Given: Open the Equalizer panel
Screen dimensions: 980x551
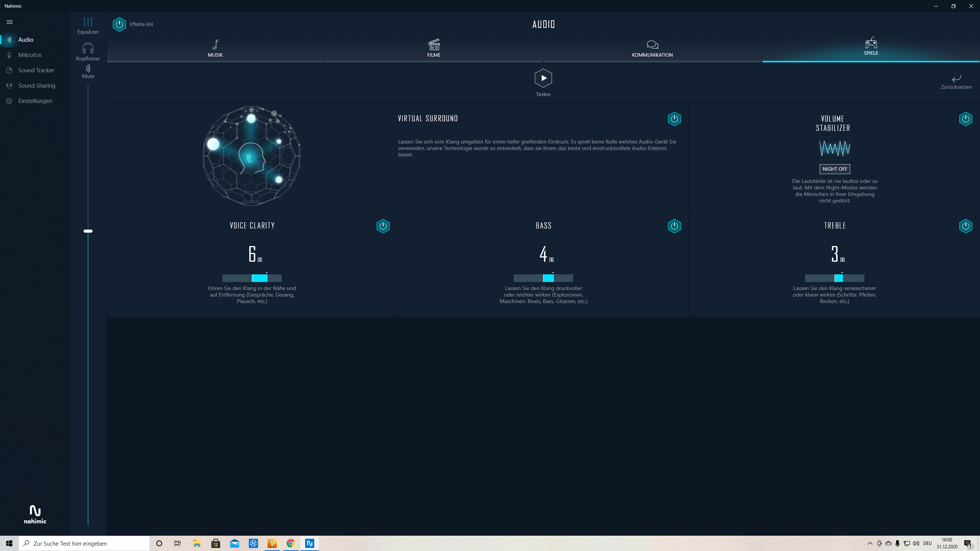Looking at the screenshot, I should pos(88,26).
